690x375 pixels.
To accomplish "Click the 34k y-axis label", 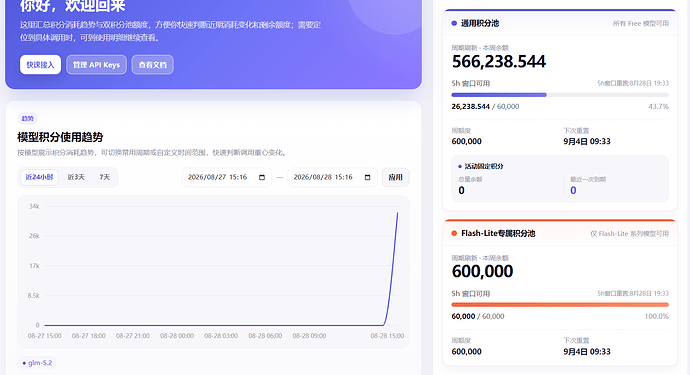I will (34, 206).
